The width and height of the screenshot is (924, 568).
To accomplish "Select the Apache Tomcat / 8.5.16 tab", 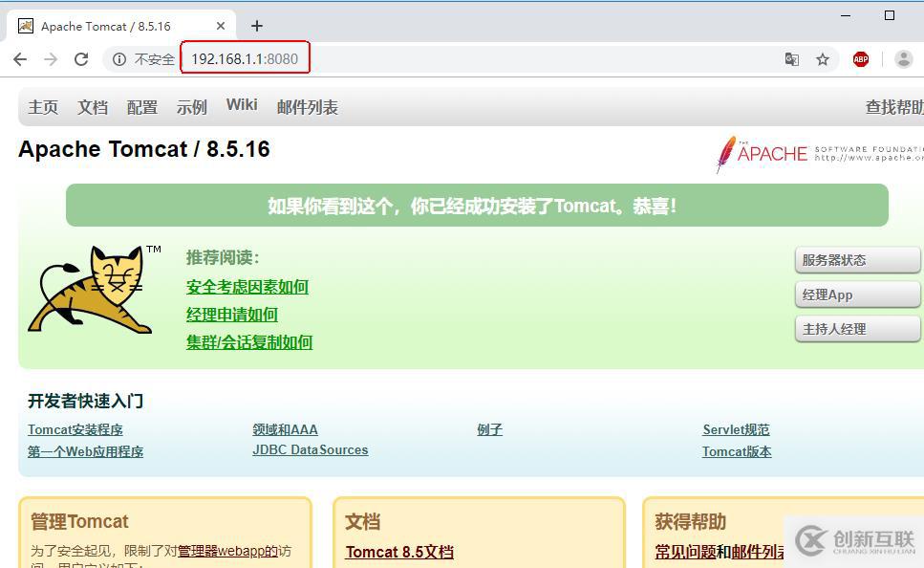I will click(120, 26).
